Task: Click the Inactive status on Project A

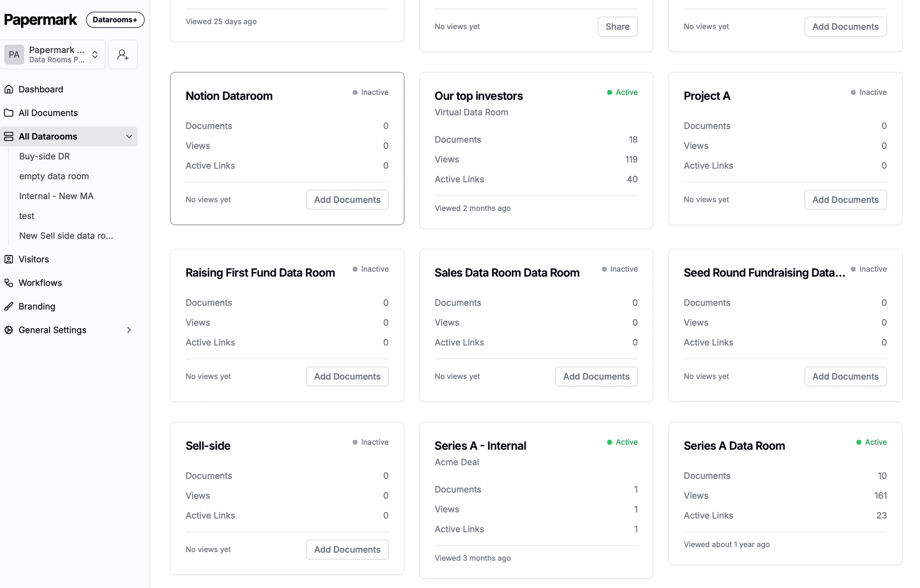Action: coord(868,92)
